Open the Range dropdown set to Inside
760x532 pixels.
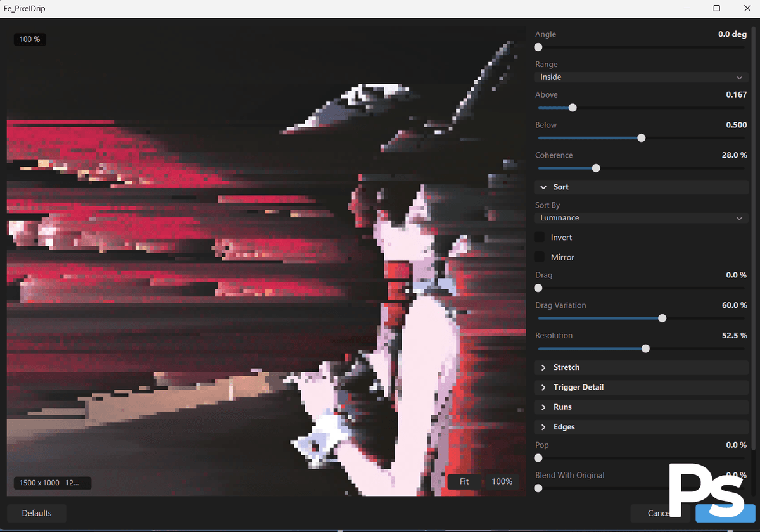641,77
